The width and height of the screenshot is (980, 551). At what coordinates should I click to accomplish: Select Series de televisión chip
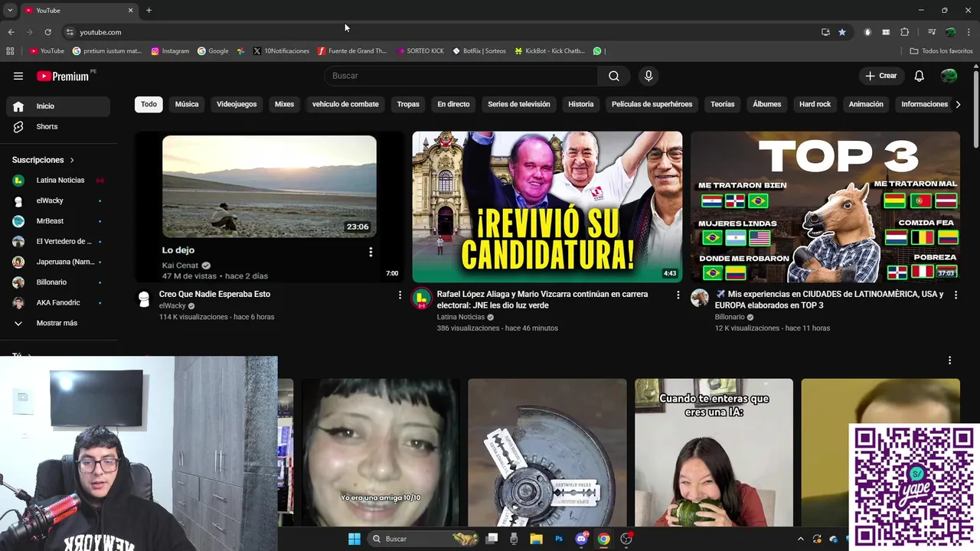(519, 104)
